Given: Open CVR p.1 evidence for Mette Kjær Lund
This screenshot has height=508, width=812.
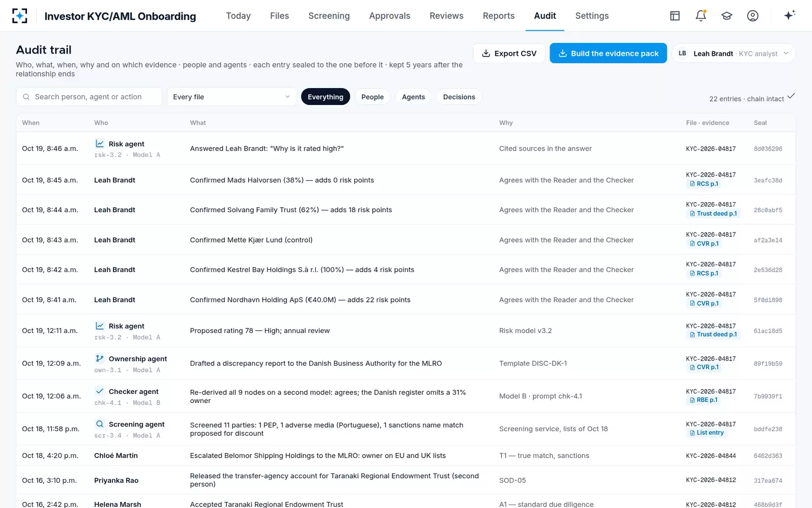Looking at the screenshot, I should (x=704, y=244).
